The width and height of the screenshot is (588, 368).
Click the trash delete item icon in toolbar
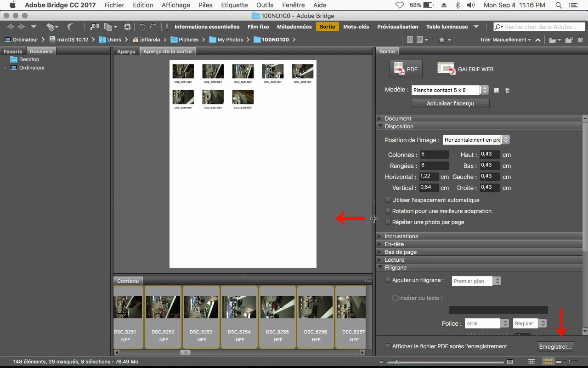(x=581, y=40)
